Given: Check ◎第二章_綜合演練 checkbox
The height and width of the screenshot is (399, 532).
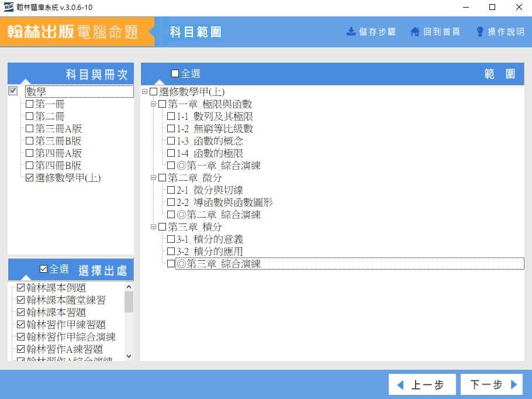Looking at the screenshot, I should 171,214.
